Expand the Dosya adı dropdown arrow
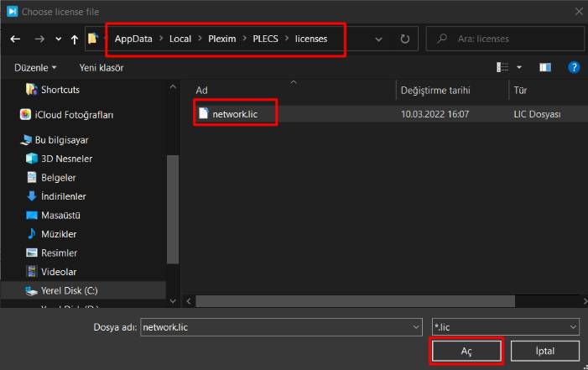 pyautogui.click(x=416, y=327)
